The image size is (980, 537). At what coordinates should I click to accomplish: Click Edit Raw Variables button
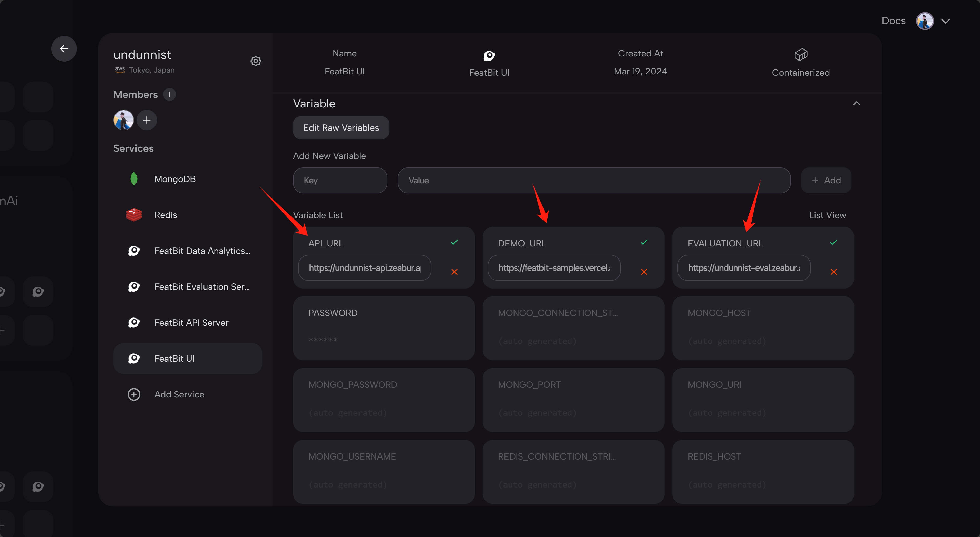341,128
